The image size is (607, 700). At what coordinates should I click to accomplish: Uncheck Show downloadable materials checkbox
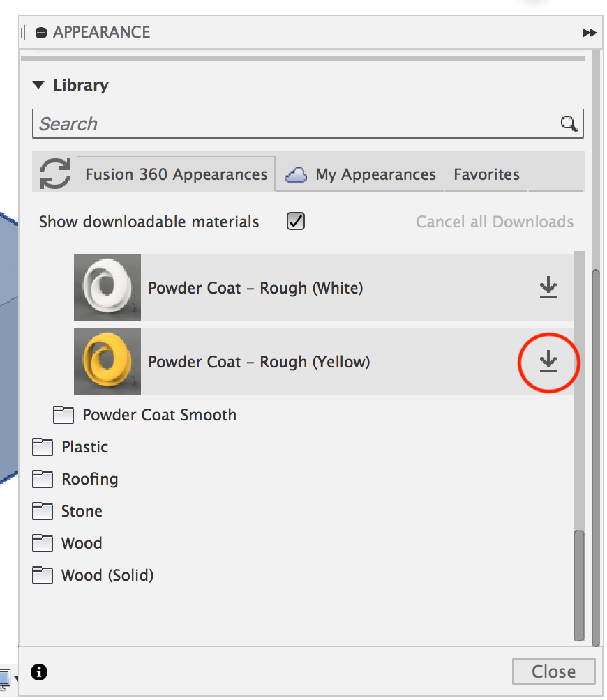(x=296, y=221)
